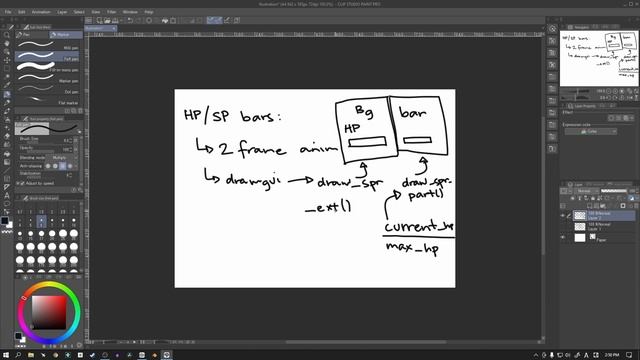Select the highlighted Pen tool
The height and width of the screenshot is (360, 640).
coord(7,94)
